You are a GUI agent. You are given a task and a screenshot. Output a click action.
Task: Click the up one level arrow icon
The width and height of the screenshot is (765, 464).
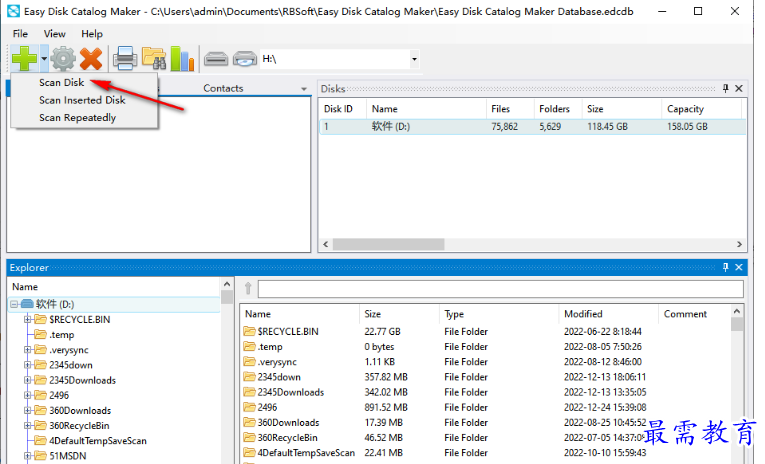click(x=248, y=288)
